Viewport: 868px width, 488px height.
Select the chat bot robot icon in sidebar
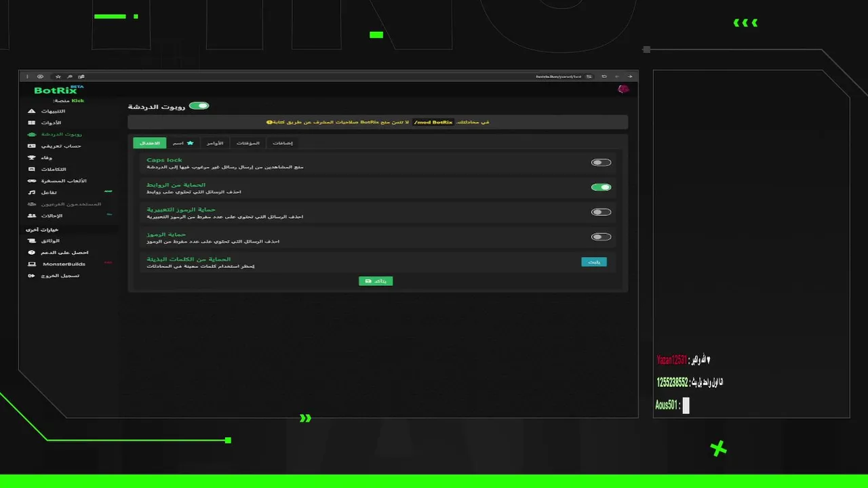[31, 134]
